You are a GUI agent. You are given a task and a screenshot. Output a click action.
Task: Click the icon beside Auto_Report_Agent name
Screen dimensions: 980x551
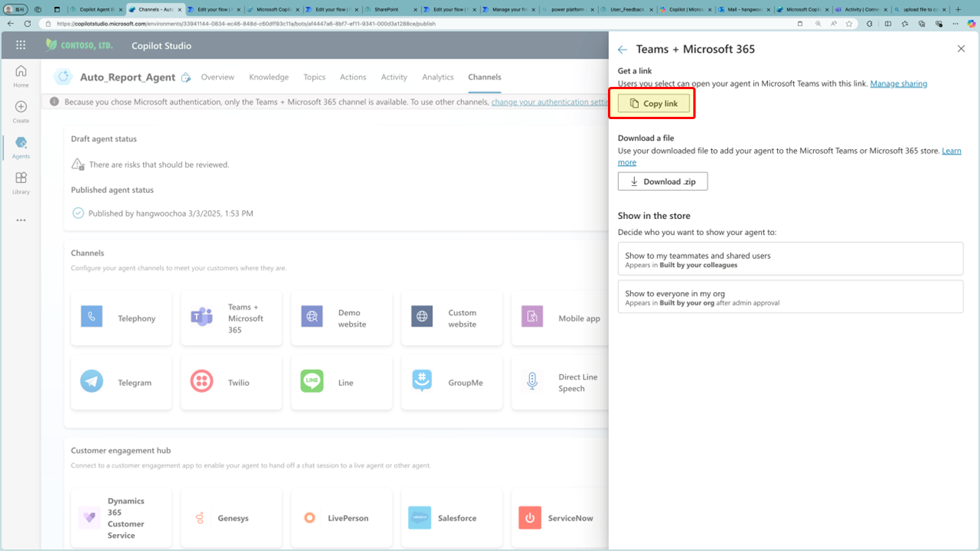(x=185, y=78)
